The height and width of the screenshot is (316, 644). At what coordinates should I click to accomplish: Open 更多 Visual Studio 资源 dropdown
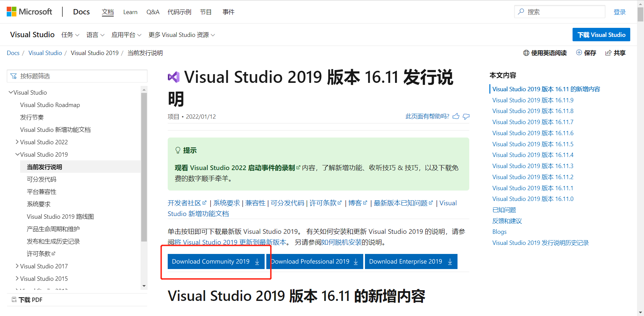(x=181, y=35)
